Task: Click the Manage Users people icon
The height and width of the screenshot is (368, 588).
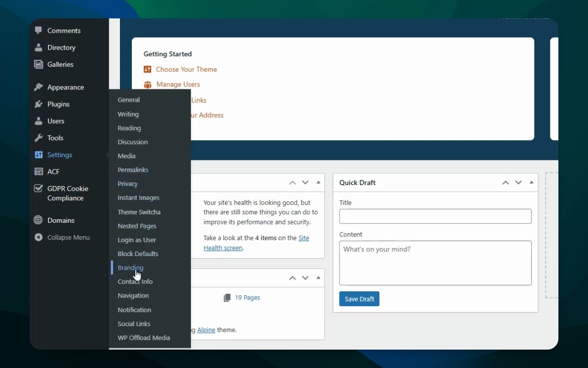Action: [148, 84]
